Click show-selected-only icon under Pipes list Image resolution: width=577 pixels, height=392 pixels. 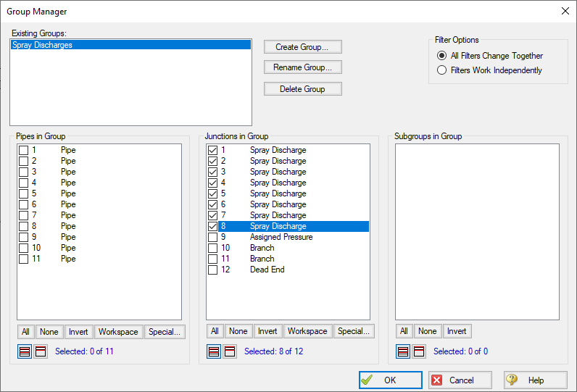coord(41,351)
